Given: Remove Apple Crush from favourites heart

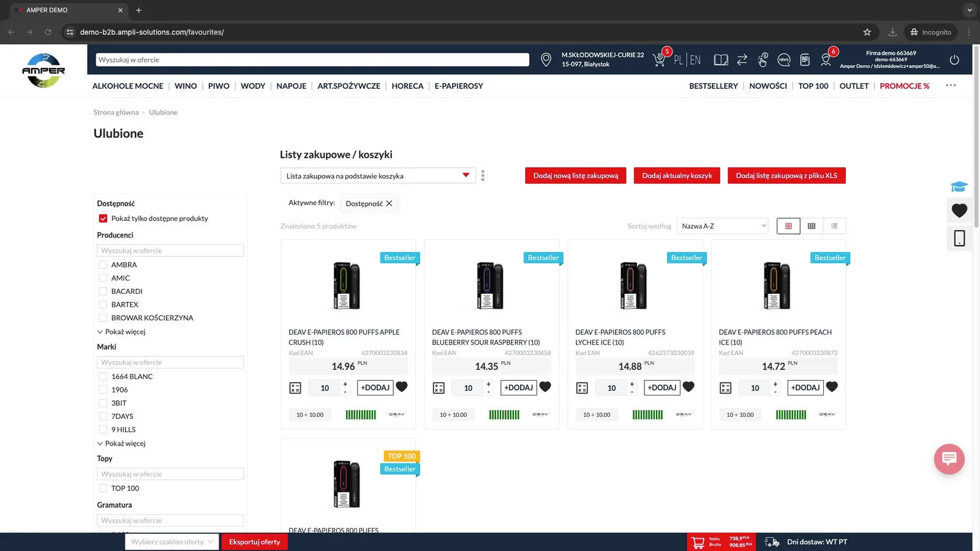Looking at the screenshot, I should [x=402, y=387].
